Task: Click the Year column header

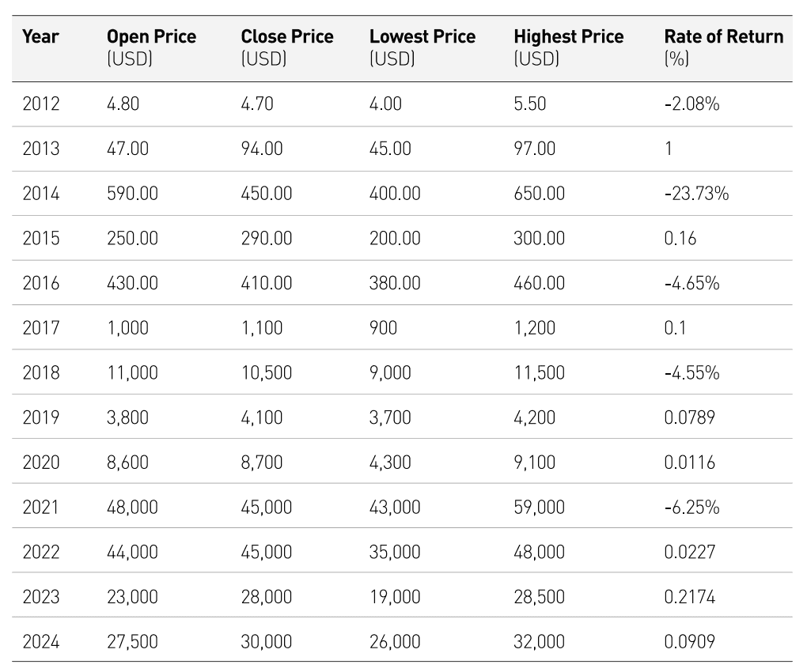Action: point(40,36)
